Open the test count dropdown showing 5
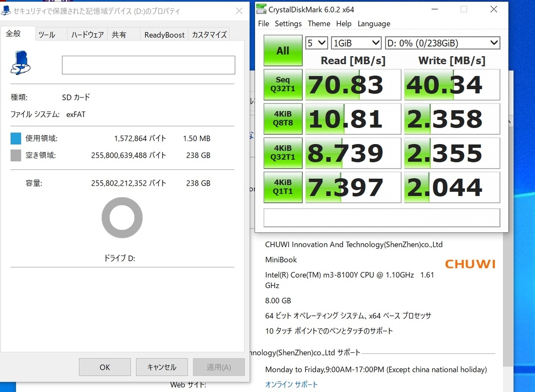This screenshot has width=535, height=392. (x=317, y=43)
